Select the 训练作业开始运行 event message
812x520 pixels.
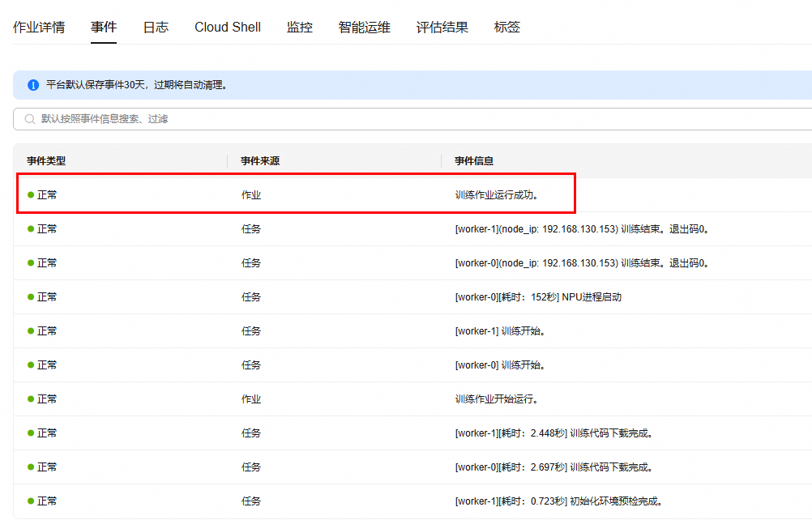click(497, 399)
